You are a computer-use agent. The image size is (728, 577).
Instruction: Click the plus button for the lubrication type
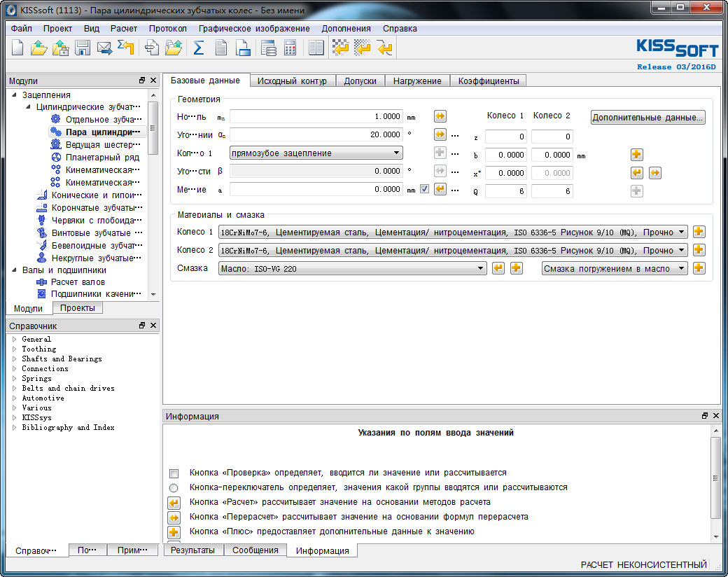[699, 268]
